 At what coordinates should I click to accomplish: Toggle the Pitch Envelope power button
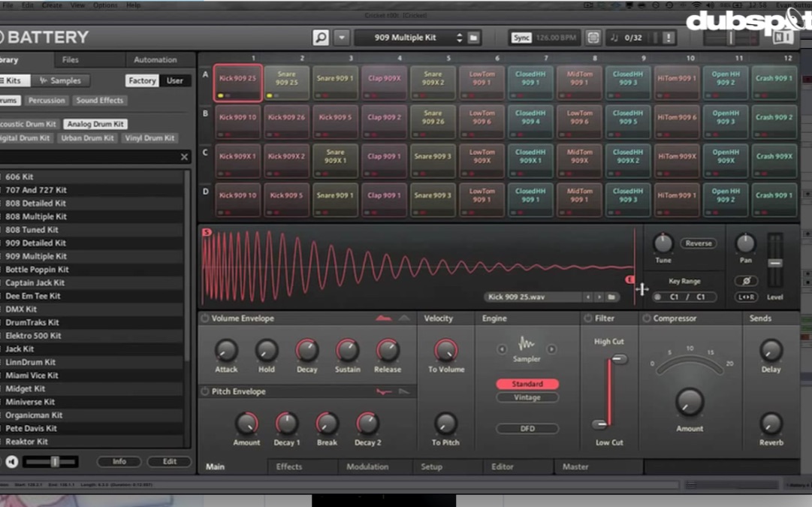click(x=204, y=391)
